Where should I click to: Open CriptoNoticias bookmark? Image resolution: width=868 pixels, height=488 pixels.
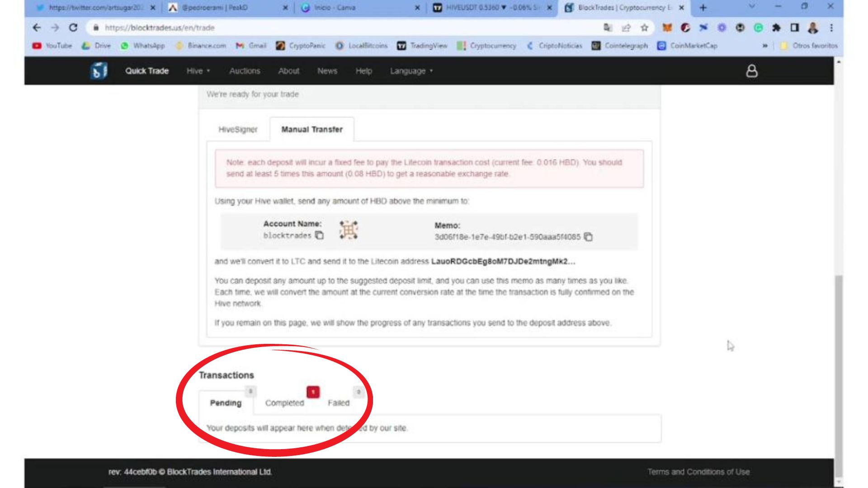(554, 46)
